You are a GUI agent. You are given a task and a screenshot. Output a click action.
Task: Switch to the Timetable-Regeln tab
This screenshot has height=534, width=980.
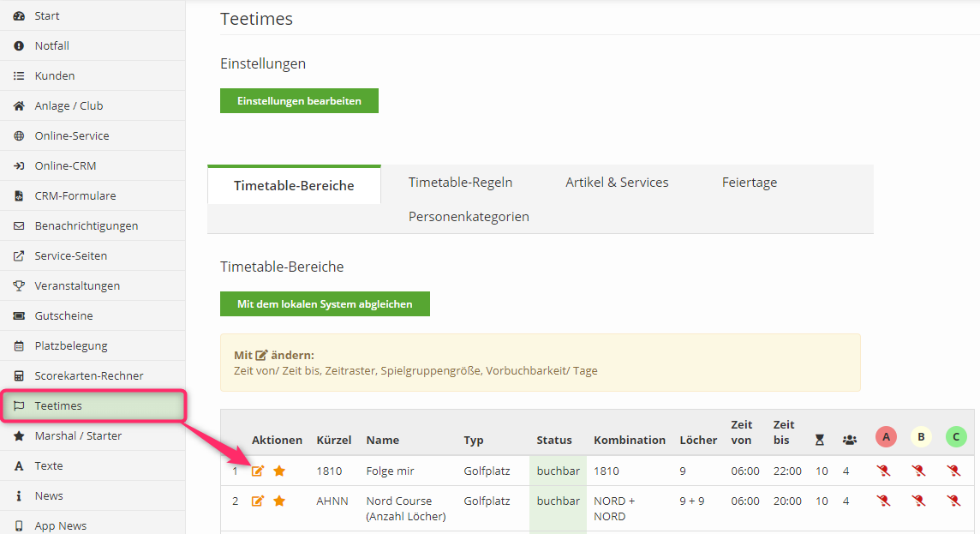pos(460,182)
